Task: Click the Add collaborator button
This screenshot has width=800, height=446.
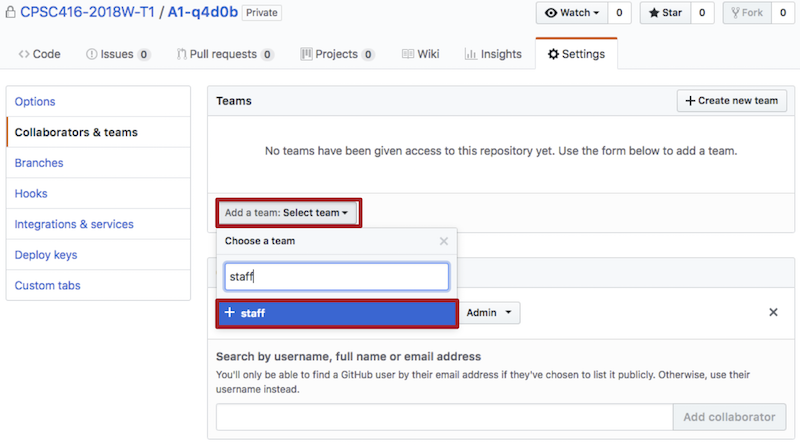Action: 730,417
